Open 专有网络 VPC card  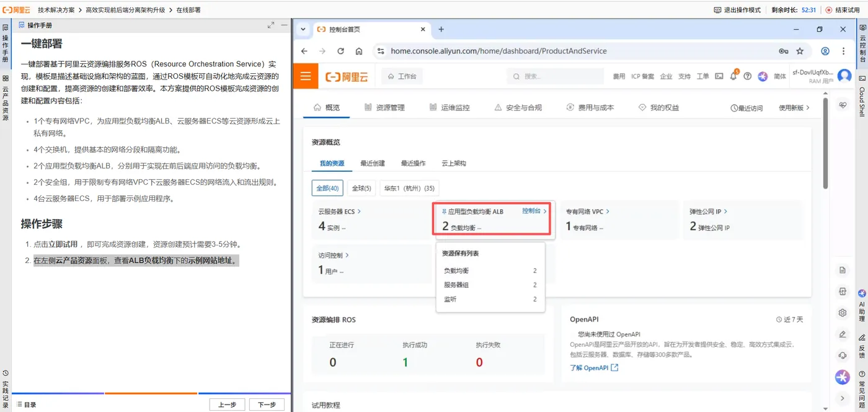click(619, 220)
